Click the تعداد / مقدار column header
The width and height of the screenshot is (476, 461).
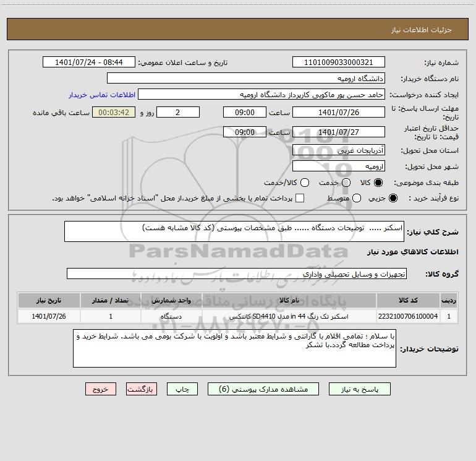[111, 300]
